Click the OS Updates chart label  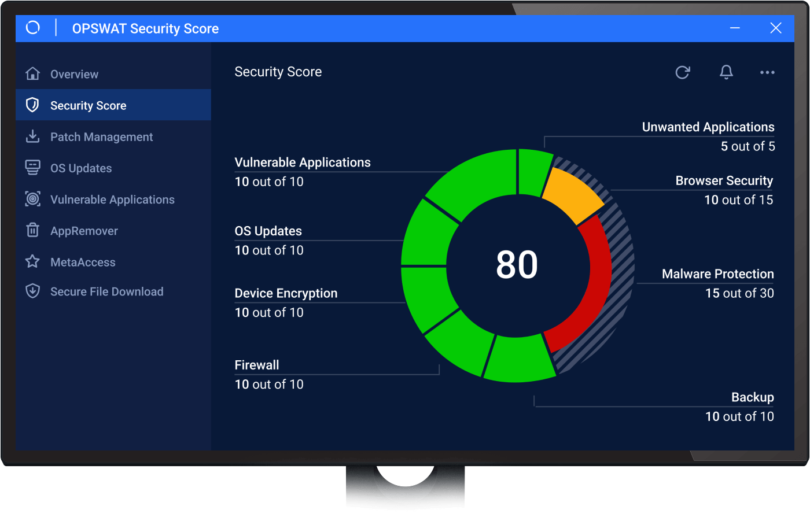coord(268,231)
